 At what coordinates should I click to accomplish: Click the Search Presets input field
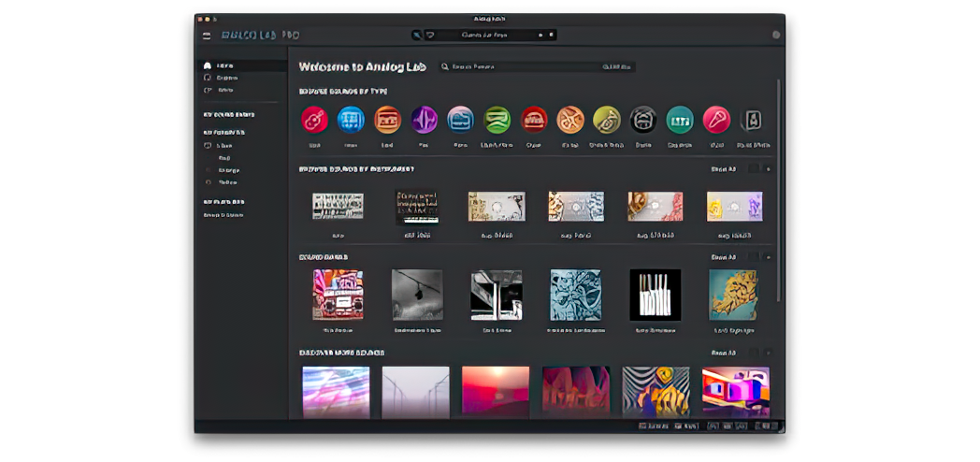point(524,67)
